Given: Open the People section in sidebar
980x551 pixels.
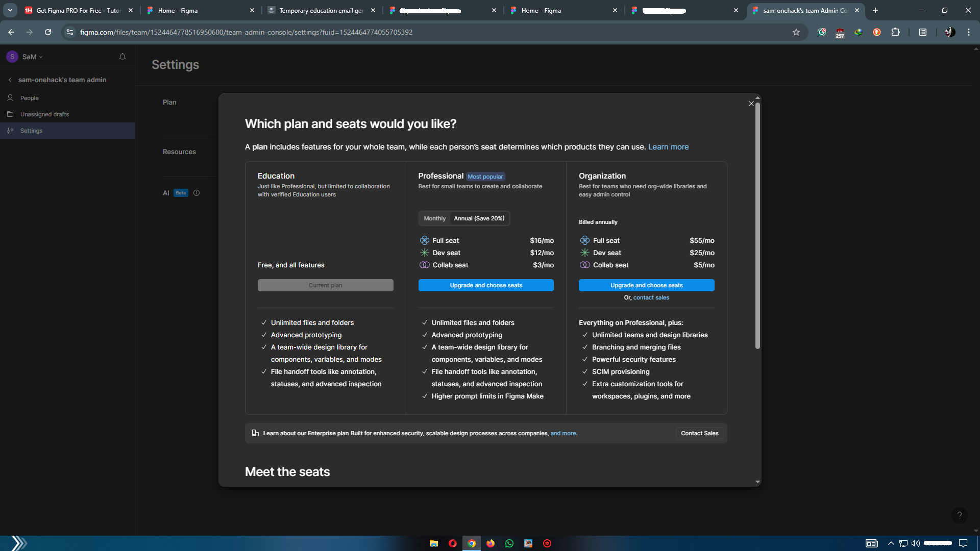Looking at the screenshot, I should point(67,97).
